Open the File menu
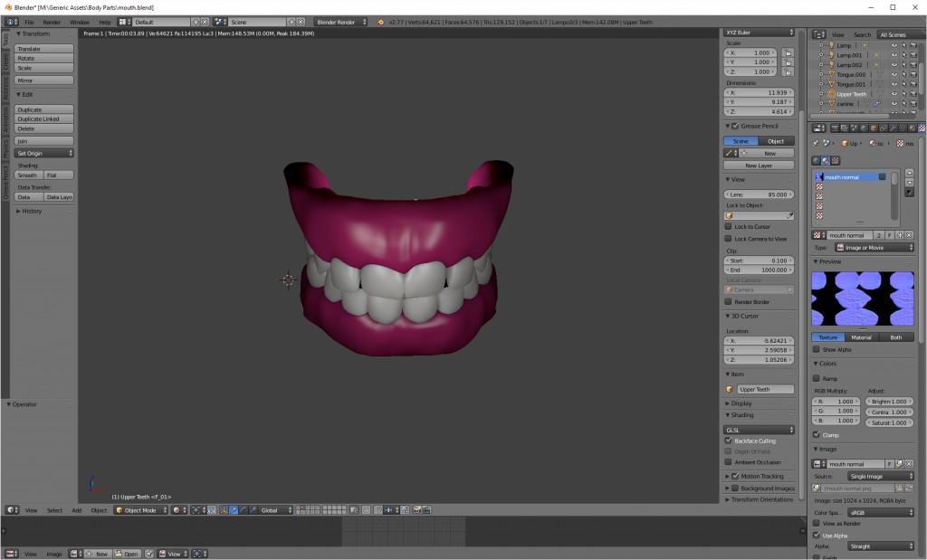This screenshot has width=927, height=560. (30, 22)
